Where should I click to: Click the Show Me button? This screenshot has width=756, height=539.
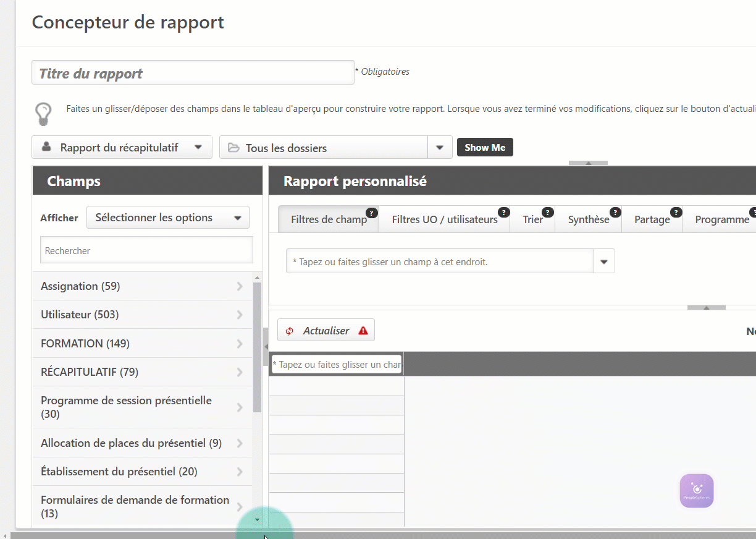pos(485,148)
